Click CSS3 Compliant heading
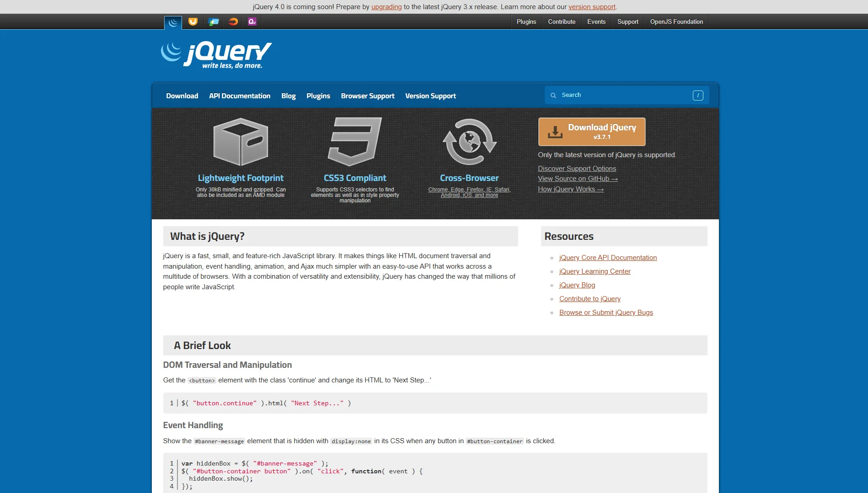 [355, 178]
